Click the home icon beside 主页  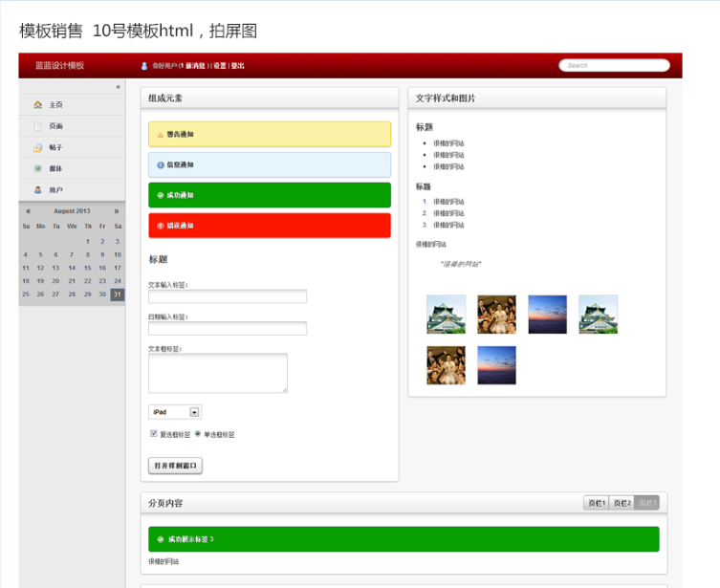pyautogui.click(x=37, y=104)
